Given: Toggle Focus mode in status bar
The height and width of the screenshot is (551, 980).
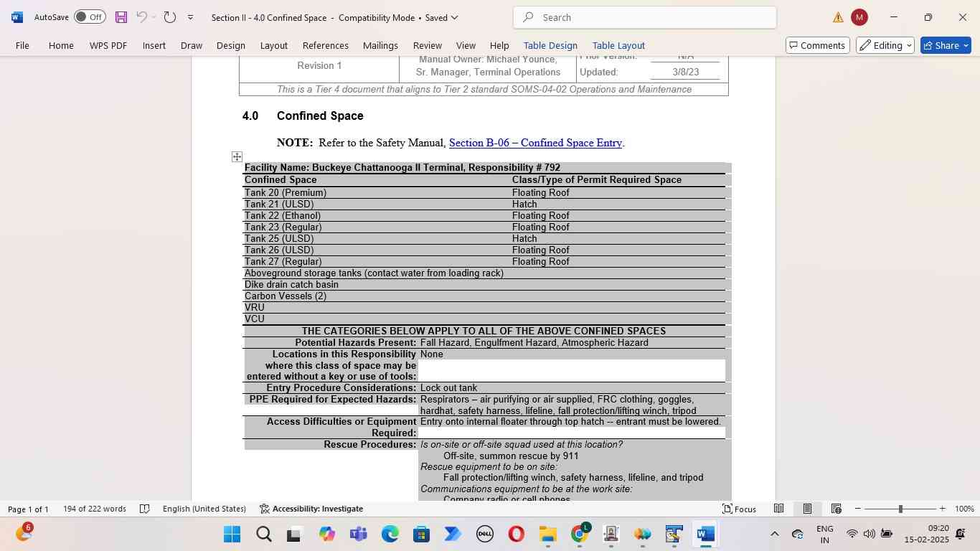Looking at the screenshot, I should [739, 509].
